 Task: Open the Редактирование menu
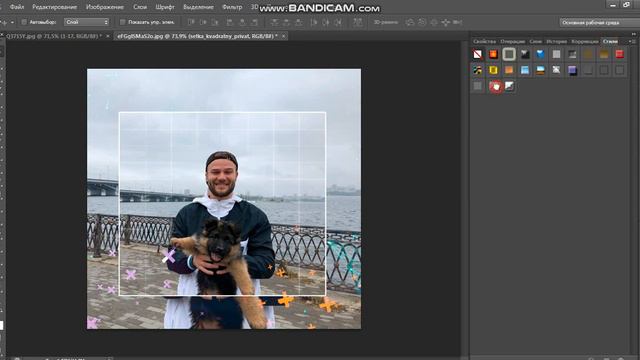tap(55, 7)
